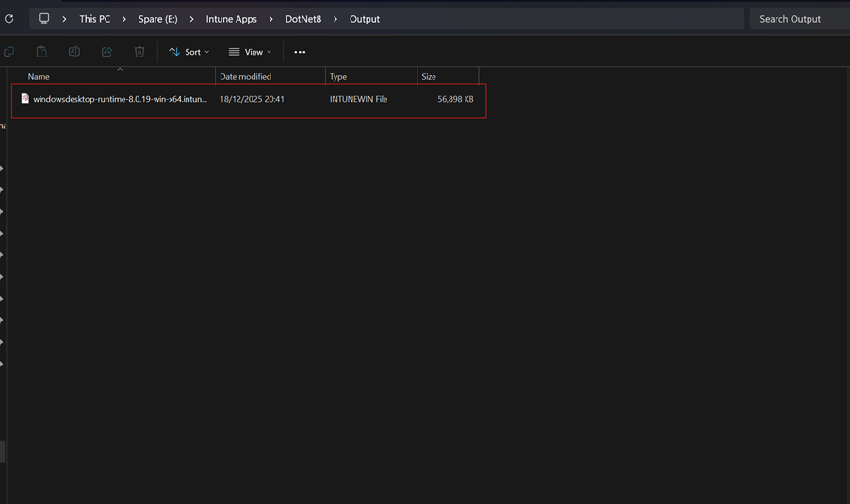
Task: Expand chevron after This PC breadcrumb
Action: coord(124,19)
